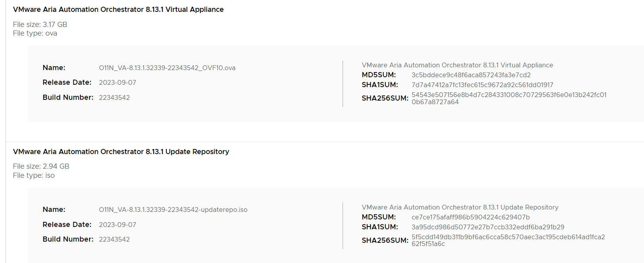Screen dimensions: 644x263
Task: Click the Virtual Appliance checksum panel title
Action: [457, 65]
